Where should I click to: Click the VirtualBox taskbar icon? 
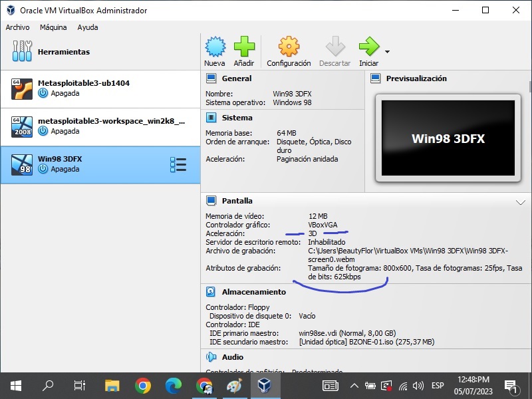[x=265, y=386]
